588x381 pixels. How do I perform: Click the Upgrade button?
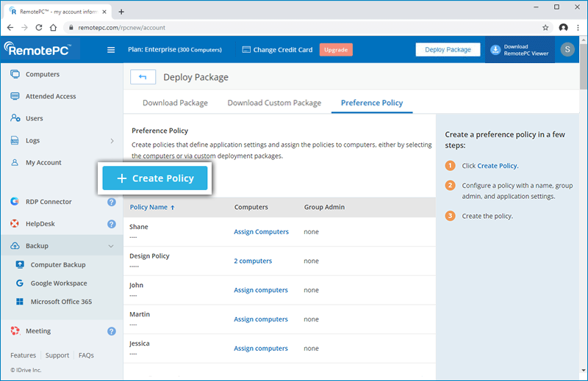(336, 50)
